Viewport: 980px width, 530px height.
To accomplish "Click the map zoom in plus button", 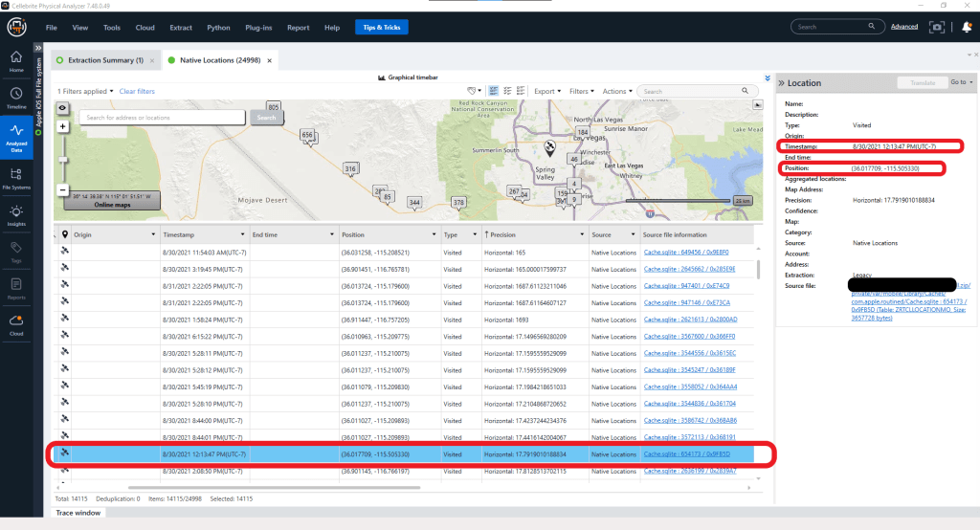I will click(63, 126).
